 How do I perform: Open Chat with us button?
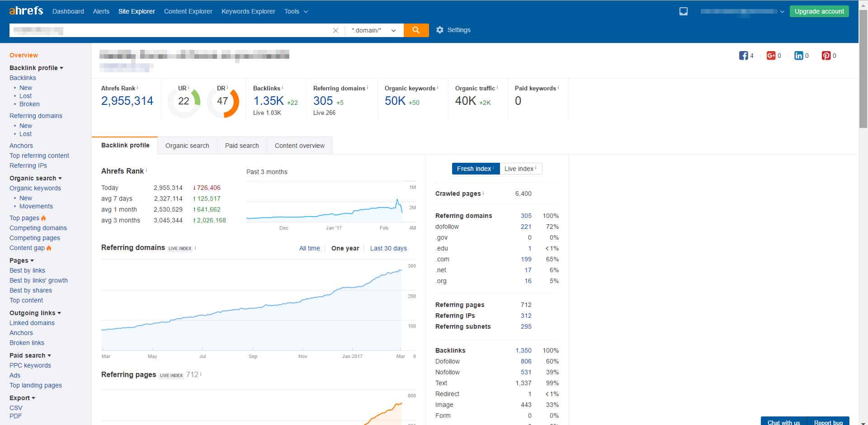pyautogui.click(x=783, y=422)
